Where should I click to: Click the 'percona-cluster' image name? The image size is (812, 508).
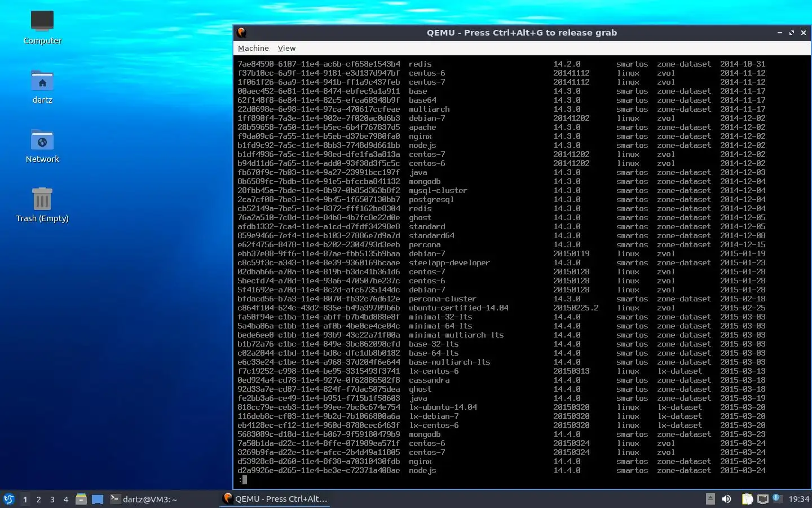[443, 299]
